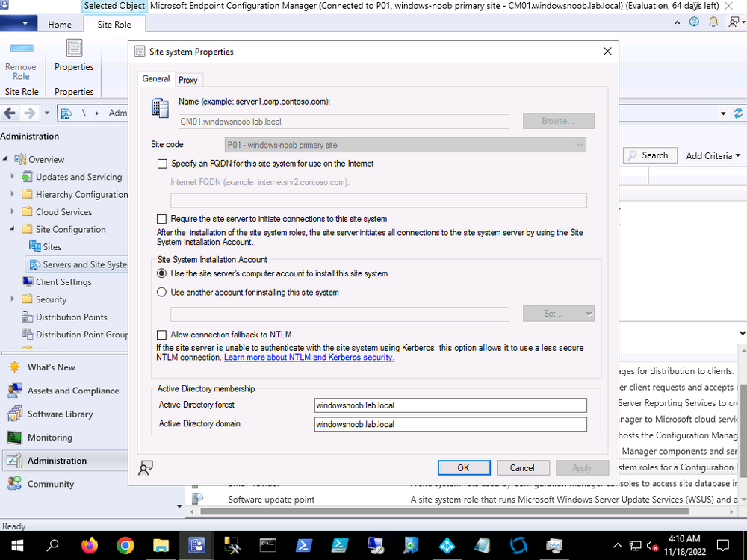Click the taskbar search magnifier
The width and height of the screenshot is (747, 560).
pyautogui.click(x=52, y=545)
